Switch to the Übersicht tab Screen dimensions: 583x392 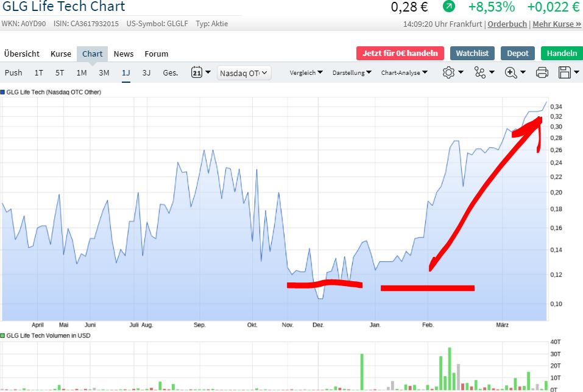tap(21, 54)
